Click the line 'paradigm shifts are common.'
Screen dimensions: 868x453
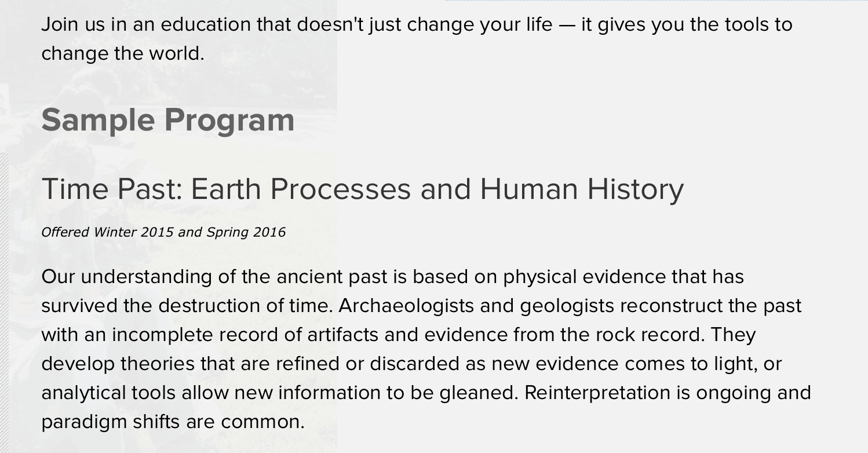tap(173, 422)
